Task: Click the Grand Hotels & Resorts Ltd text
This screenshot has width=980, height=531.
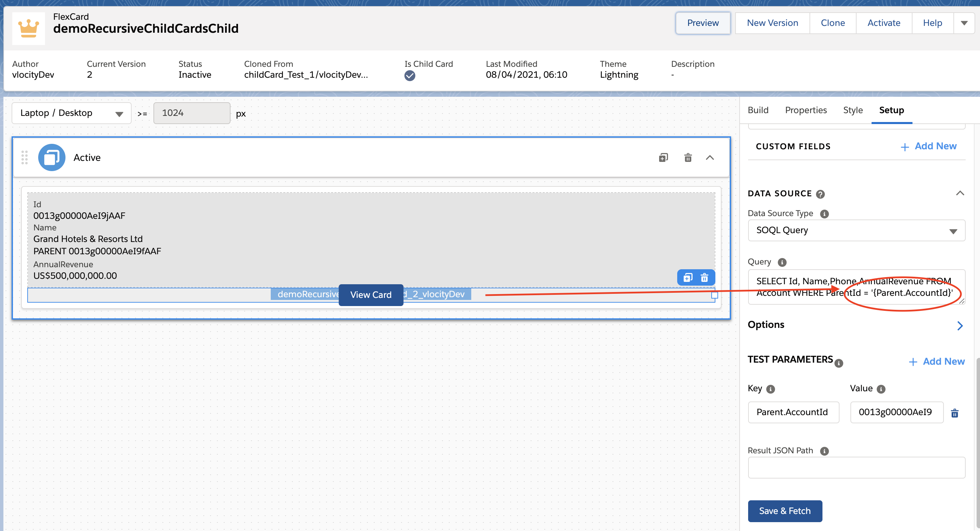Action: click(x=88, y=239)
